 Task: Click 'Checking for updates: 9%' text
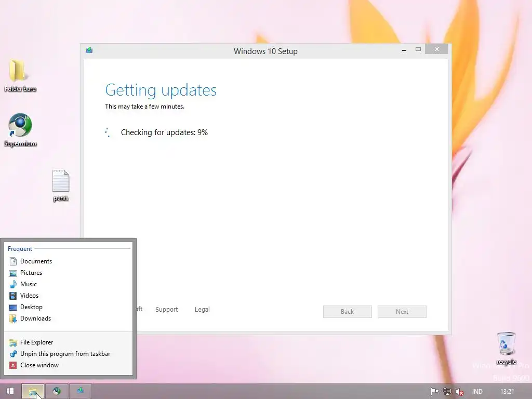tap(164, 132)
